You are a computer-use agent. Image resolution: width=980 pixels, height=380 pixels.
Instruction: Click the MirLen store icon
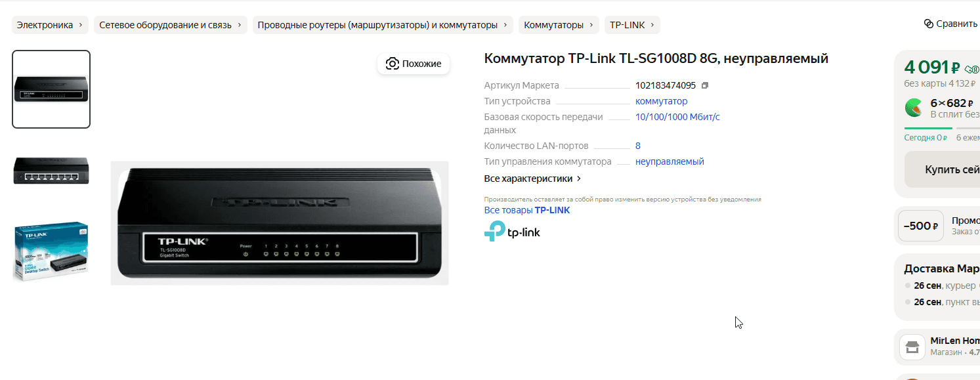point(912,347)
